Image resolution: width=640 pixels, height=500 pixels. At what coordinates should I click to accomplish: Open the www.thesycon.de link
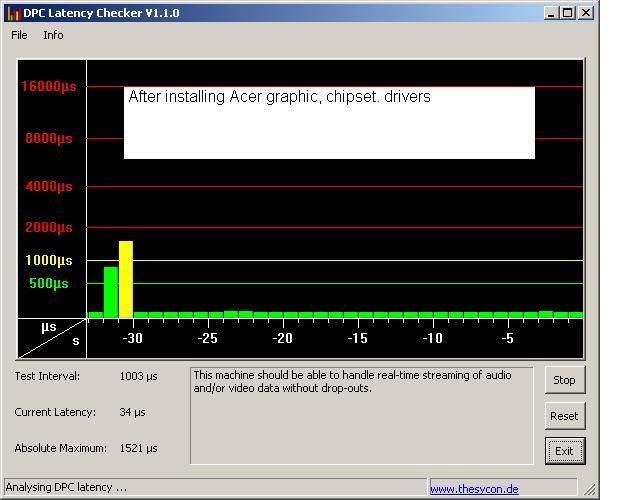coord(474,489)
